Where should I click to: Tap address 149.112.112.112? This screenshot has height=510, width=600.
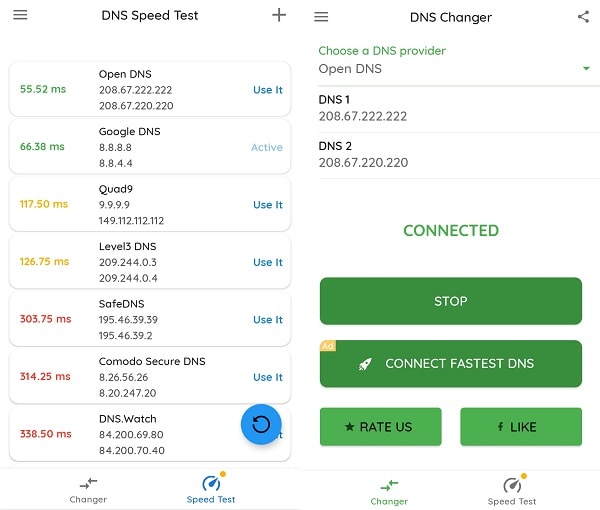click(x=131, y=221)
